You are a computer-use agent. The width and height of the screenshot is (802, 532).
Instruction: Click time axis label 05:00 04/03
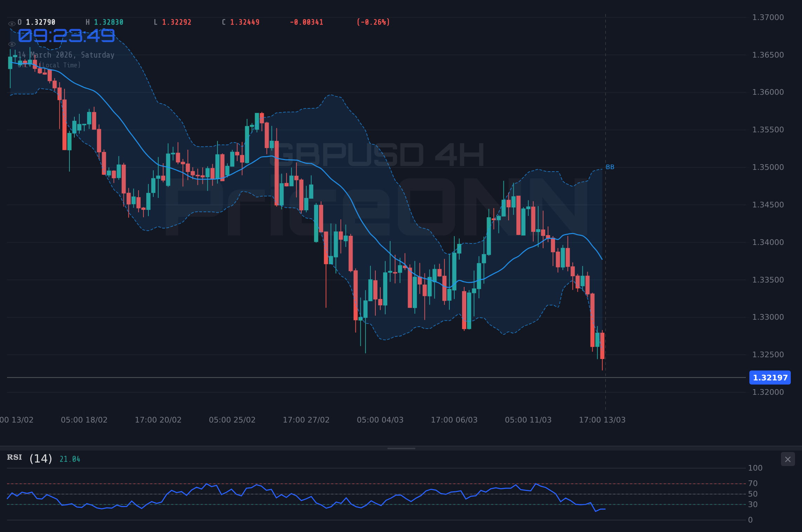[380, 420]
